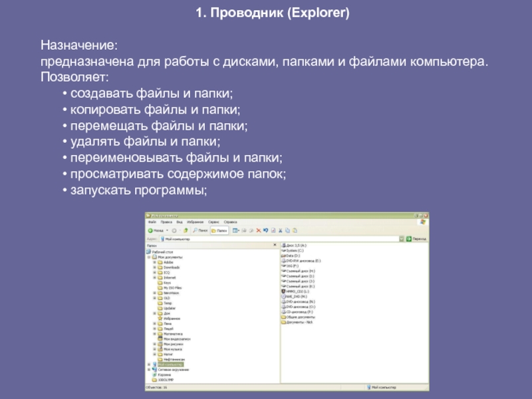This screenshot has height=399, width=532.
Task: Select Сетевое окружение in folder tree
Action: tap(171, 370)
